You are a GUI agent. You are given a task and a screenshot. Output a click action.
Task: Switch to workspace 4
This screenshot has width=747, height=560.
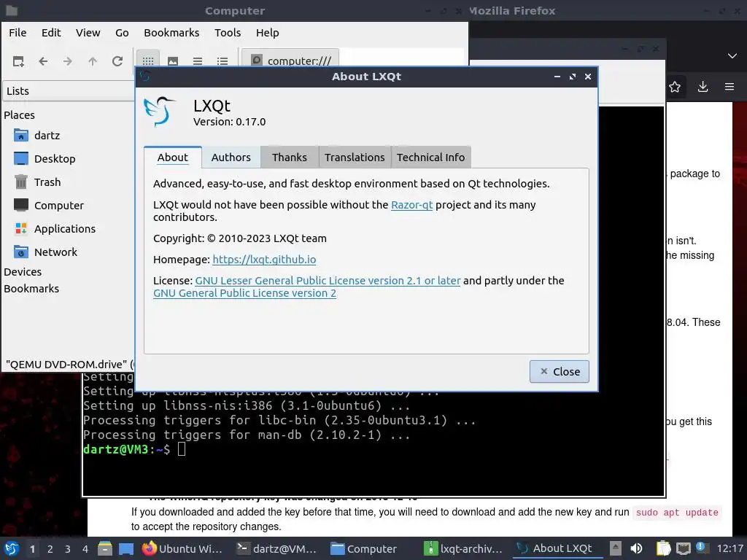coord(85,549)
